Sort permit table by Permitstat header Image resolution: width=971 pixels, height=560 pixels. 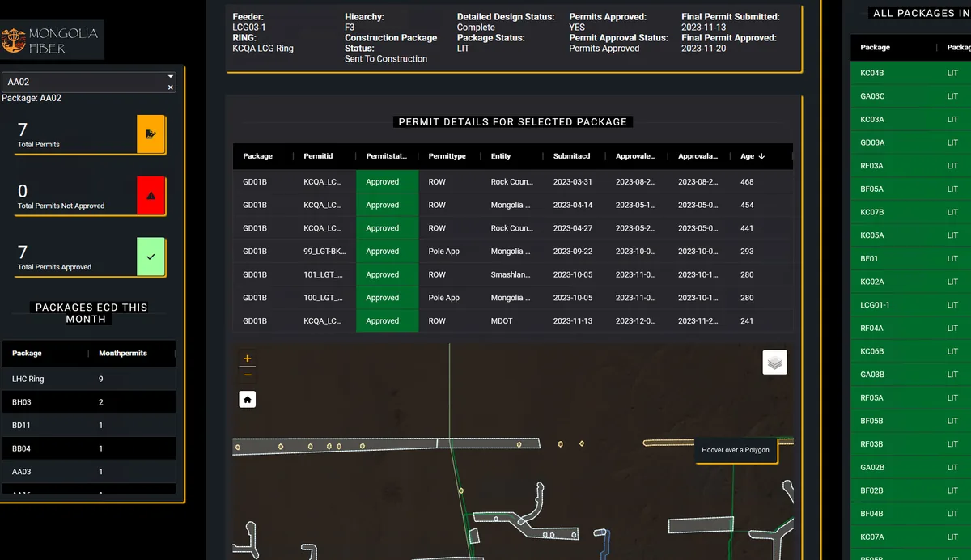[386, 156]
